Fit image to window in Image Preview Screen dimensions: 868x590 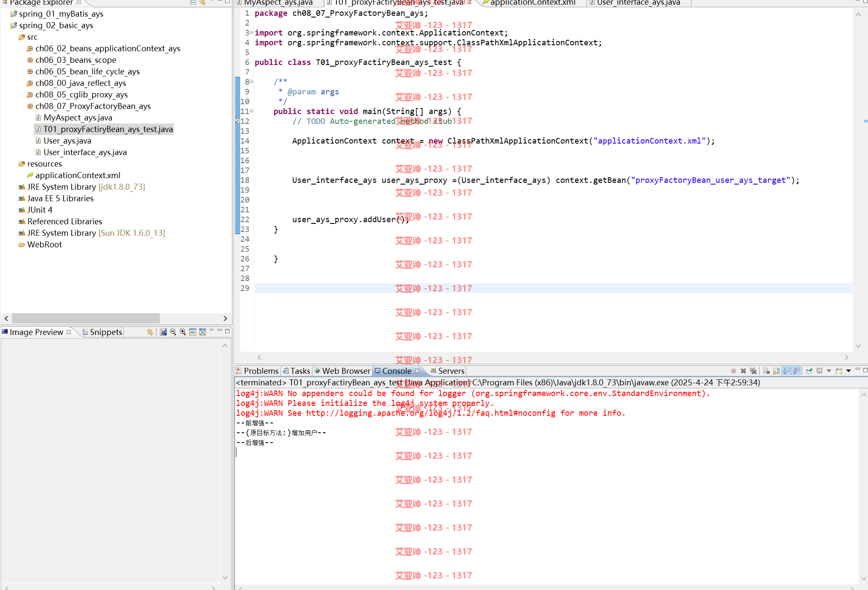[203, 332]
